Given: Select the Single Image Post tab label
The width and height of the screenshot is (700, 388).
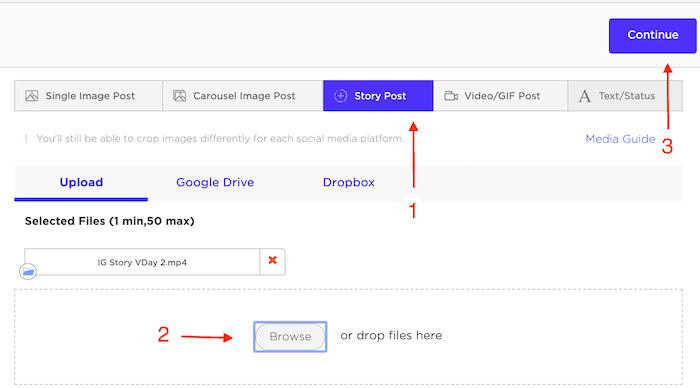Looking at the screenshot, I should pos(90,96).
